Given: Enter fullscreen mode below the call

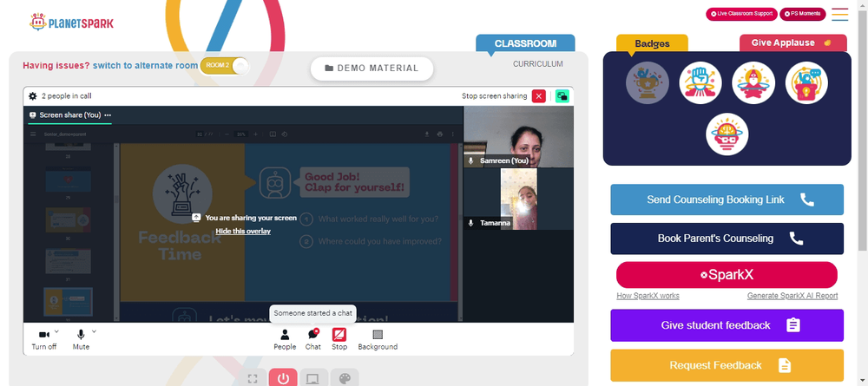Looking at the screenshot, I should [x=253, y=378].
